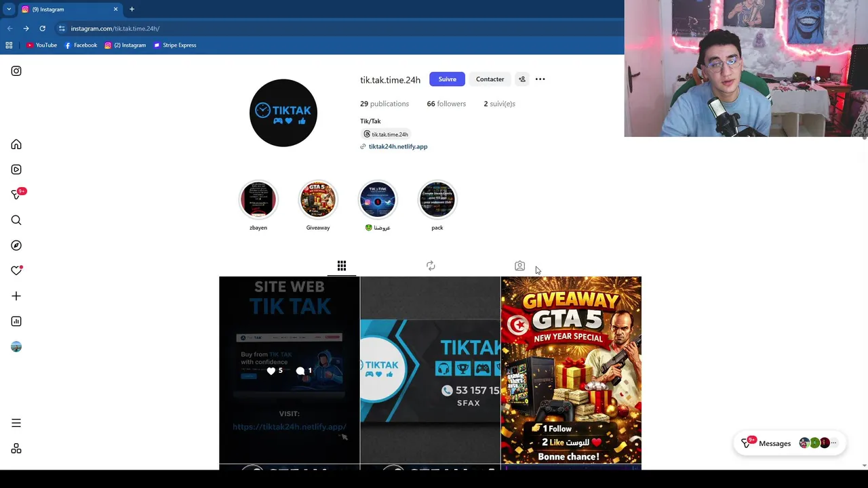Open the three-dots profile options
The image size is (868, 488).
[x=540, y=79]
